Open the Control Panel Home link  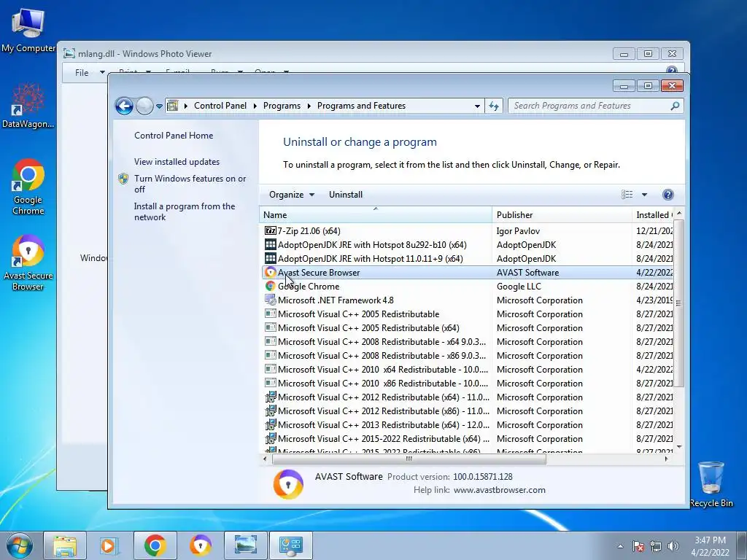click(174, 135)
